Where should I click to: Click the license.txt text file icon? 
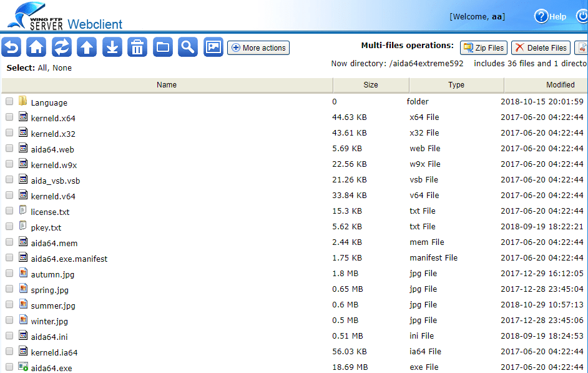tap(23, 210)
